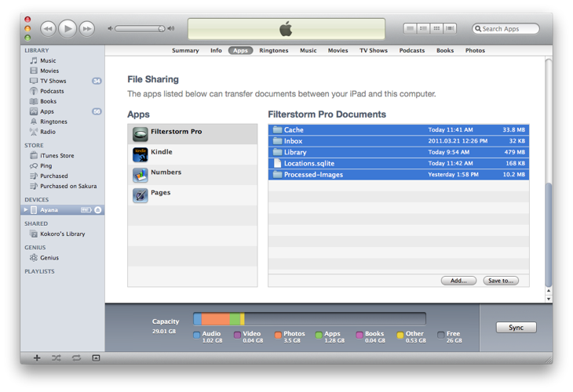Click the add playlist plus icon
Screen dimensions: 573x392
37,358
